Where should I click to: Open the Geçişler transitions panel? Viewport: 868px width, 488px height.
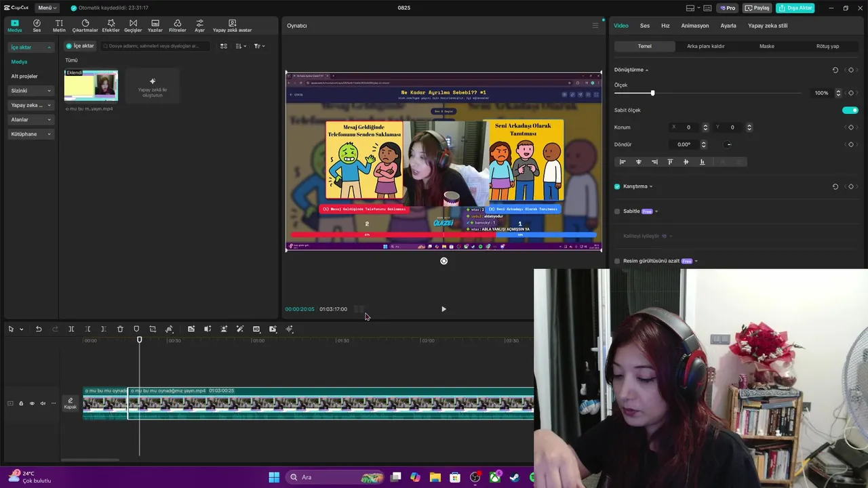point(133,26)
